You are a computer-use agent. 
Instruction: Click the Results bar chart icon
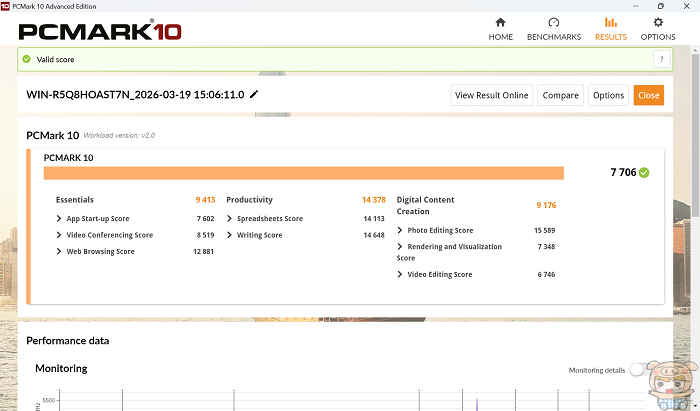click(x=610, y=23)
